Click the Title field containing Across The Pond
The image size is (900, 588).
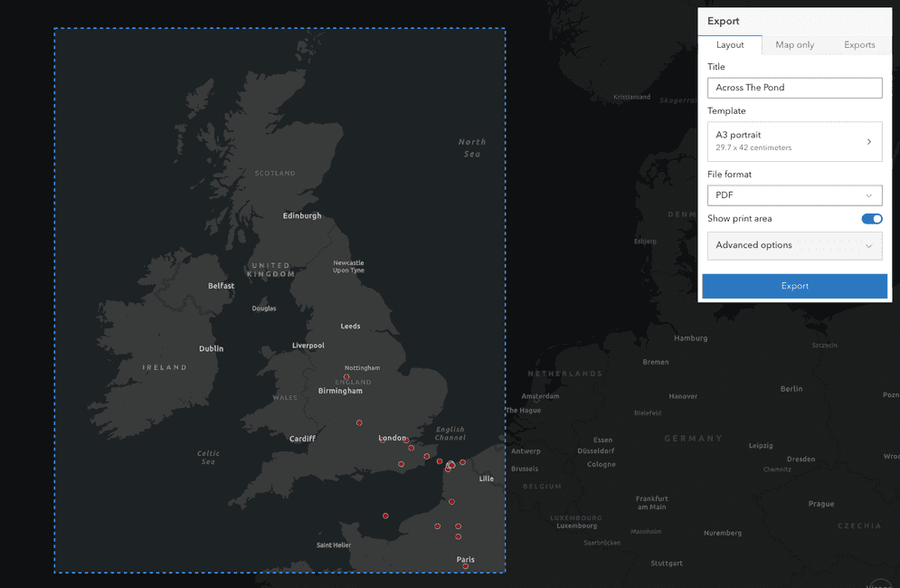coord(794,88)
